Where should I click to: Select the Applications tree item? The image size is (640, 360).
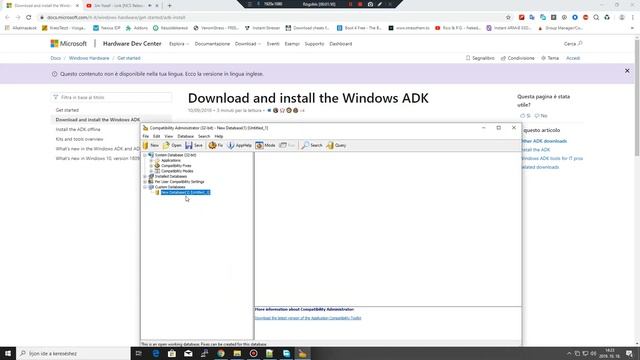point(171,160)
